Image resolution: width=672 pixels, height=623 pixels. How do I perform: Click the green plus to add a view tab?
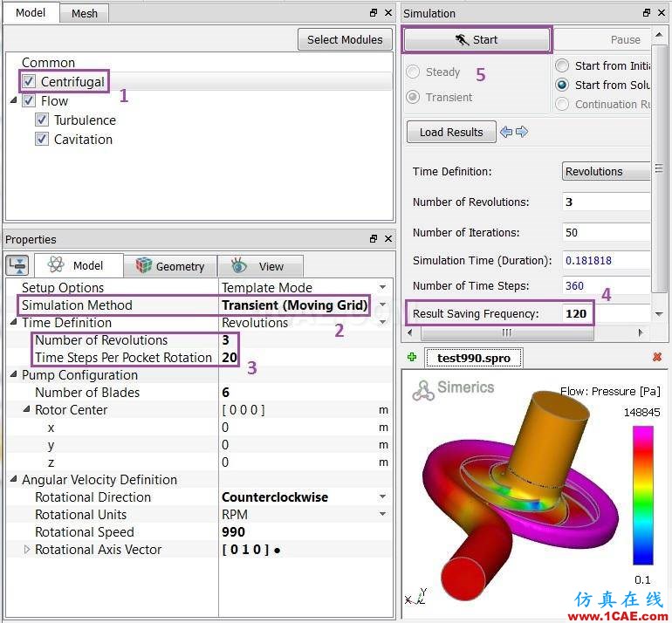412,357
